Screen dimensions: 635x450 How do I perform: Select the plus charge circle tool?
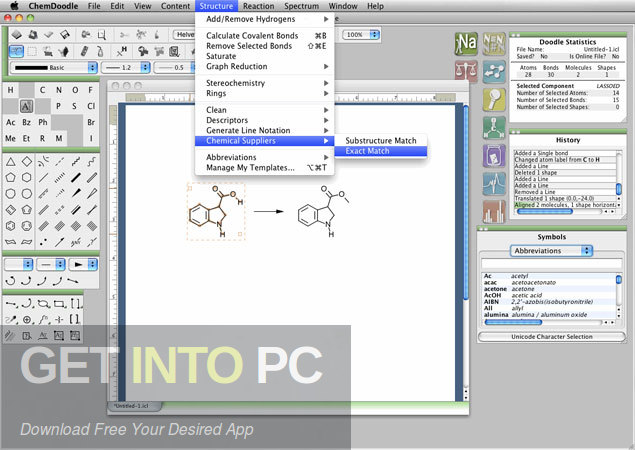[x=27, y=320]
